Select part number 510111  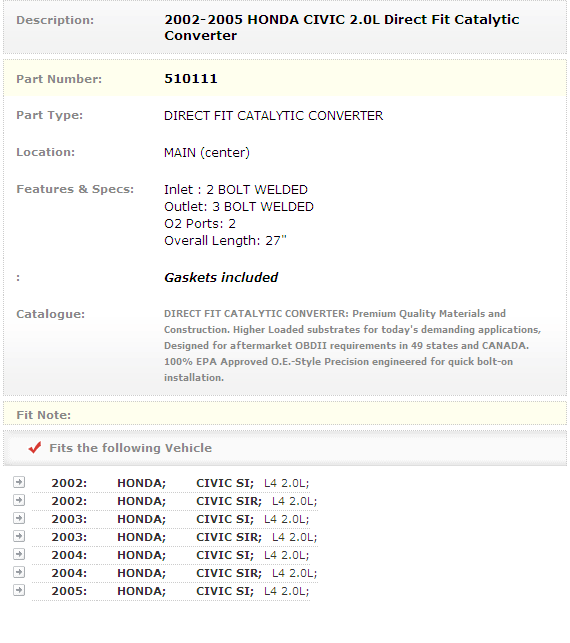(191, 79)
